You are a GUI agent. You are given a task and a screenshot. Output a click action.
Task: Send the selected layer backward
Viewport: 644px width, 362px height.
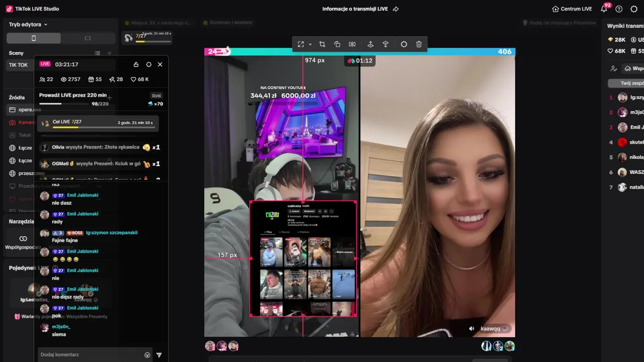point(385,44)
